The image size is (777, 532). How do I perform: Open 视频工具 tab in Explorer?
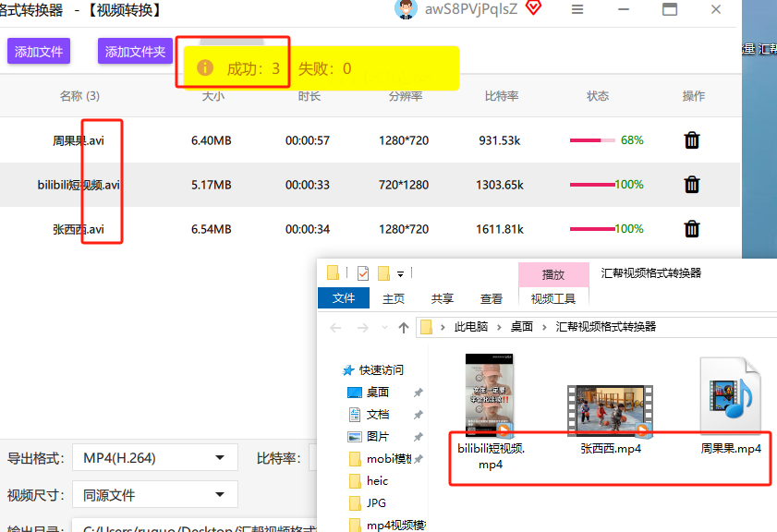553,298
